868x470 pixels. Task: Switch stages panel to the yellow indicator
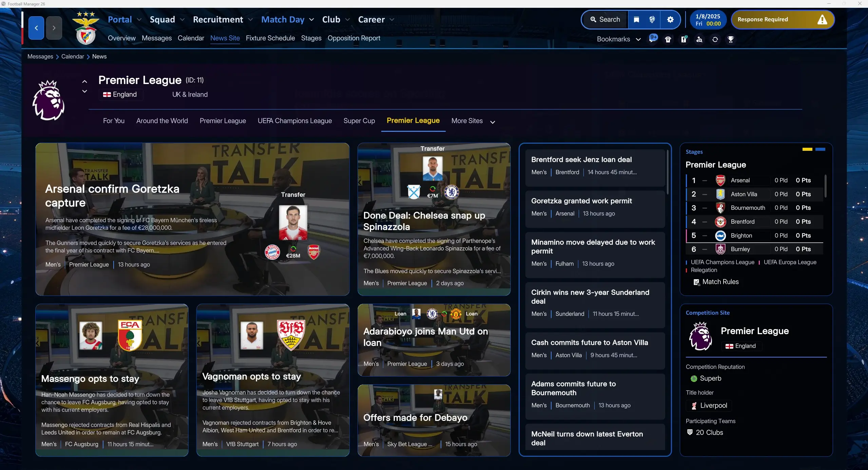point(807,149)
